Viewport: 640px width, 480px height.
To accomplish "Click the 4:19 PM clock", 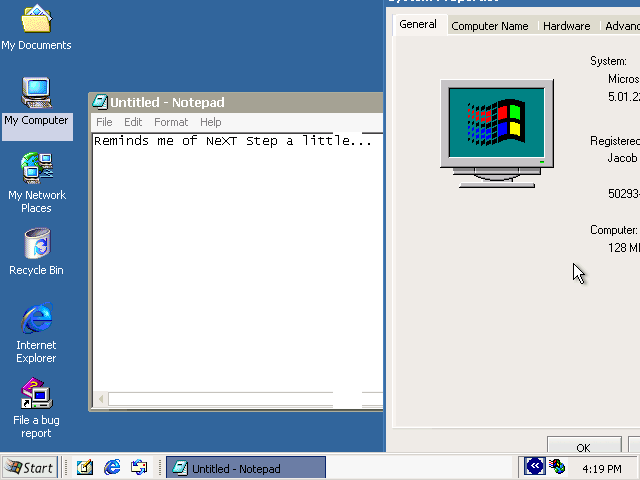I will pyautogui.click(x=602, y=469).
